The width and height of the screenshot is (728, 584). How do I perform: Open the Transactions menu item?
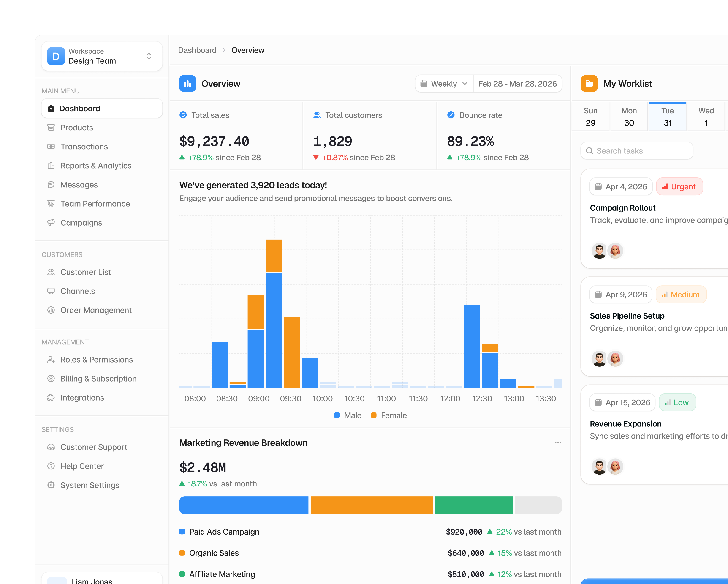[x=102, y=147]
